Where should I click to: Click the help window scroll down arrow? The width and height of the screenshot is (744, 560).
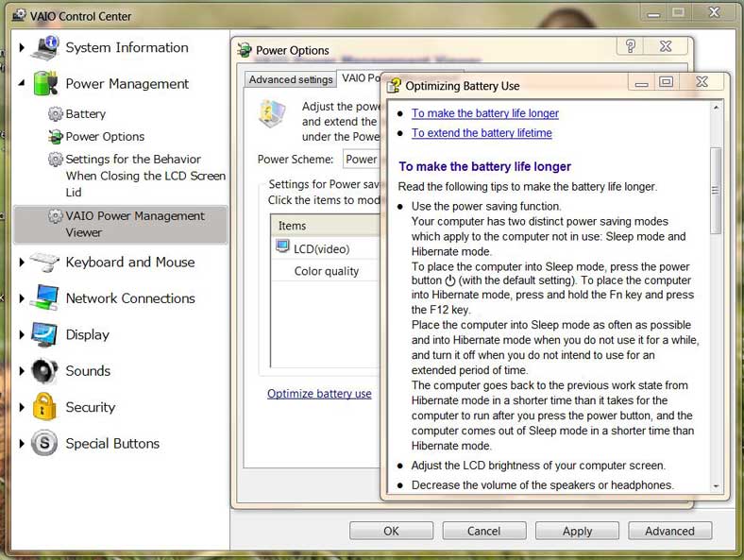716,486
